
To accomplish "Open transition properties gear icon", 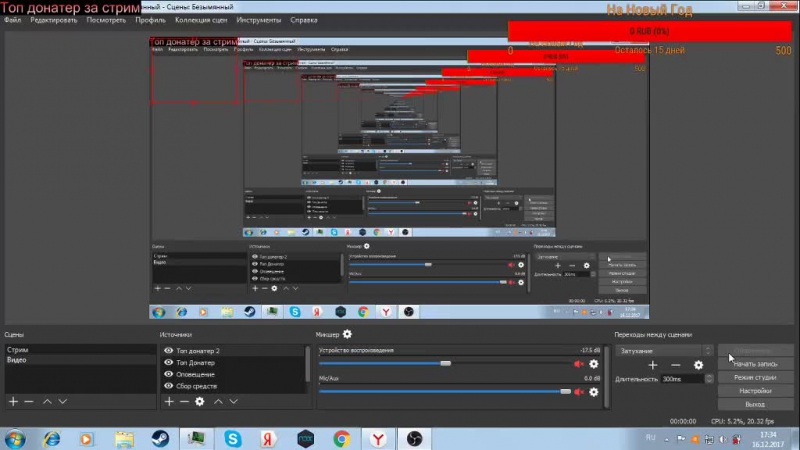I will [x=698, y=365].
